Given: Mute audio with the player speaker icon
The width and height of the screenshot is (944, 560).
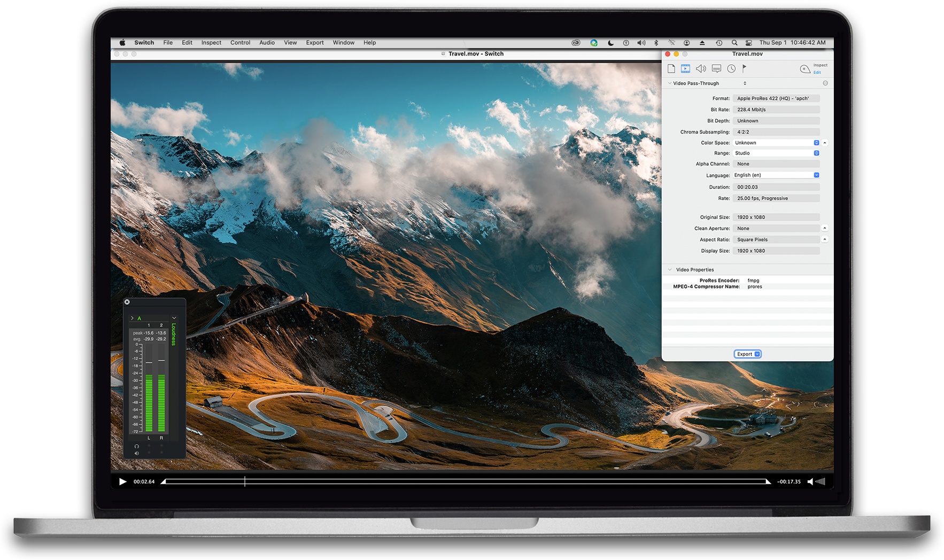Looking at the screenshot, I should coord(810,481).
